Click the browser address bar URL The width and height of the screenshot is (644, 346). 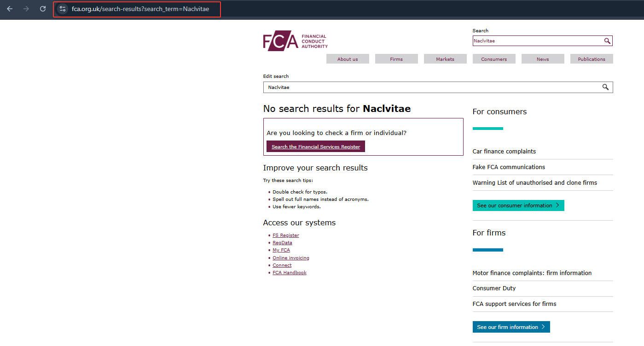pyautogui.click(x=140, y=9)
